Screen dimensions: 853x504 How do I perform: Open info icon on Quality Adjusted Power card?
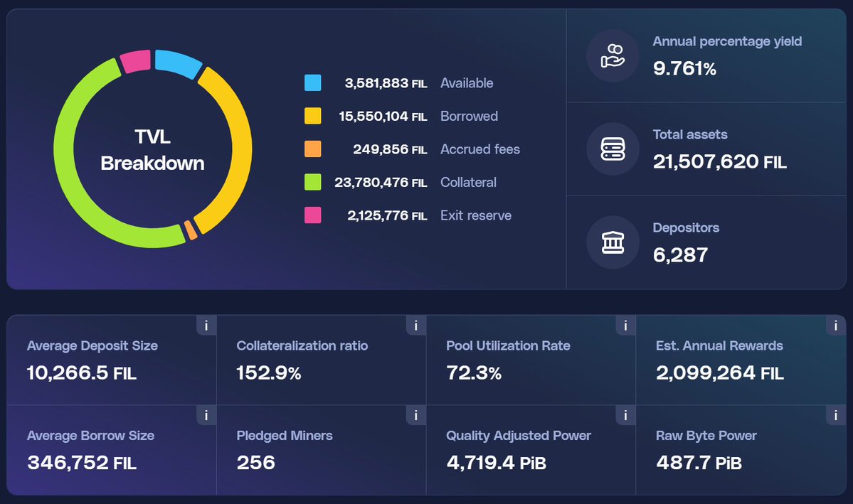(x=625, y=415)
